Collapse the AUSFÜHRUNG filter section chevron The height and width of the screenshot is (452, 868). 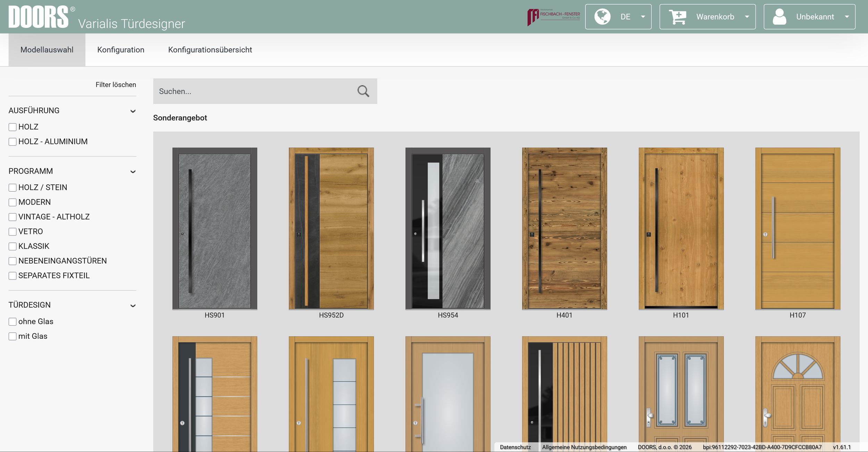click(x=133, y=111)
